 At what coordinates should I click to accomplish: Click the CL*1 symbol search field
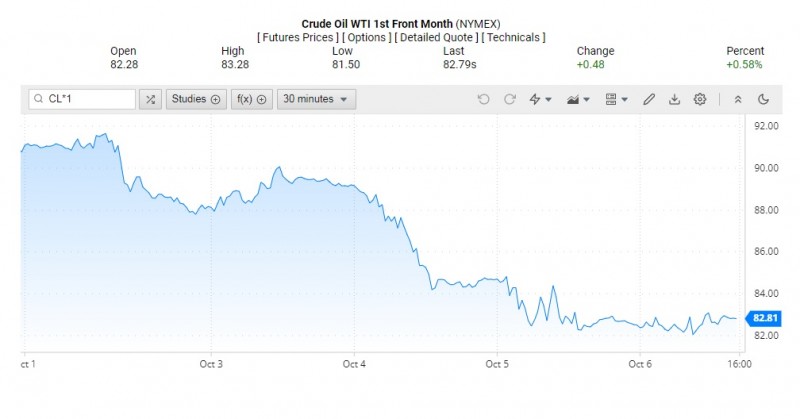pos(82,99)
